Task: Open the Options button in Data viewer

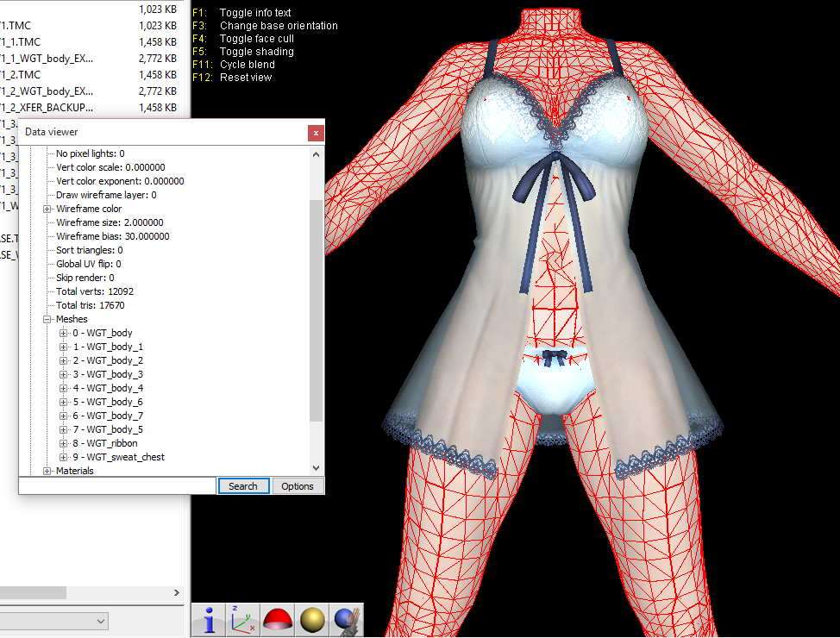Action: pyautogui.click(x=298, y=486)
